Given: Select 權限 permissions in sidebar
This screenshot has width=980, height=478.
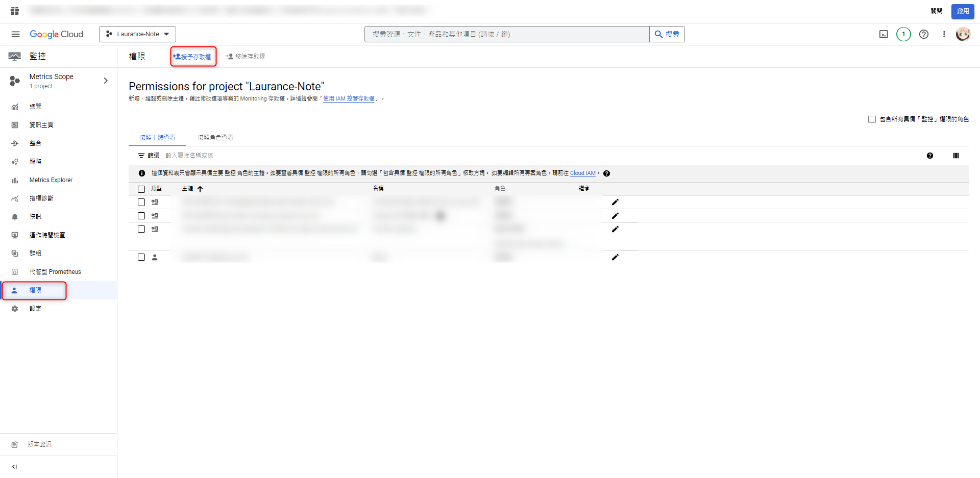Looking at the screenshot, I should [x=58, y=290].
